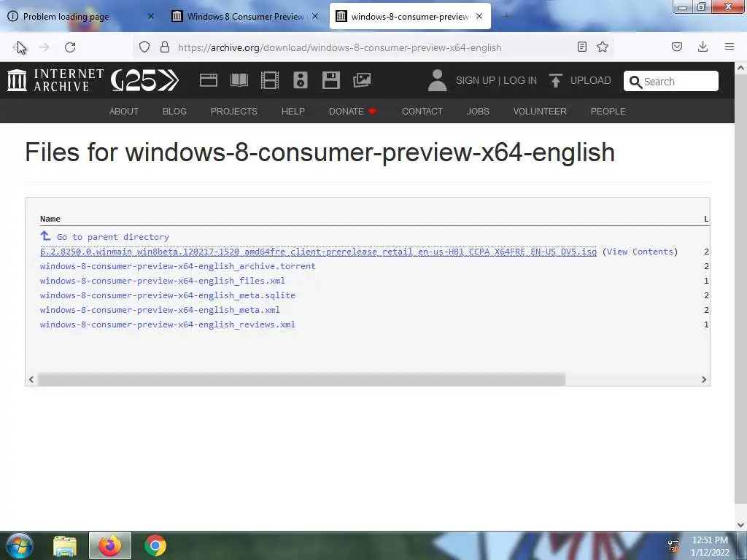
Task: Click the address bar URL
Action: pos(340,47)
